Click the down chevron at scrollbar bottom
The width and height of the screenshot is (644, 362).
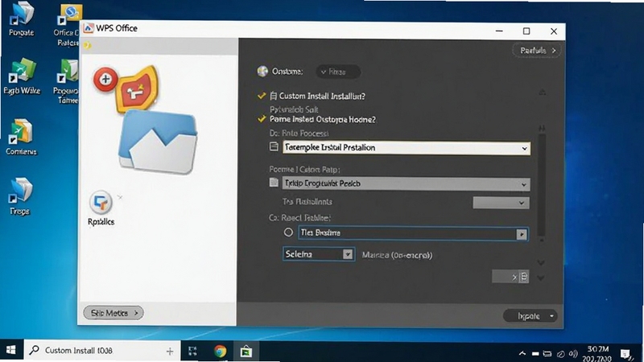pyautogui.click(x=541, y=262)
